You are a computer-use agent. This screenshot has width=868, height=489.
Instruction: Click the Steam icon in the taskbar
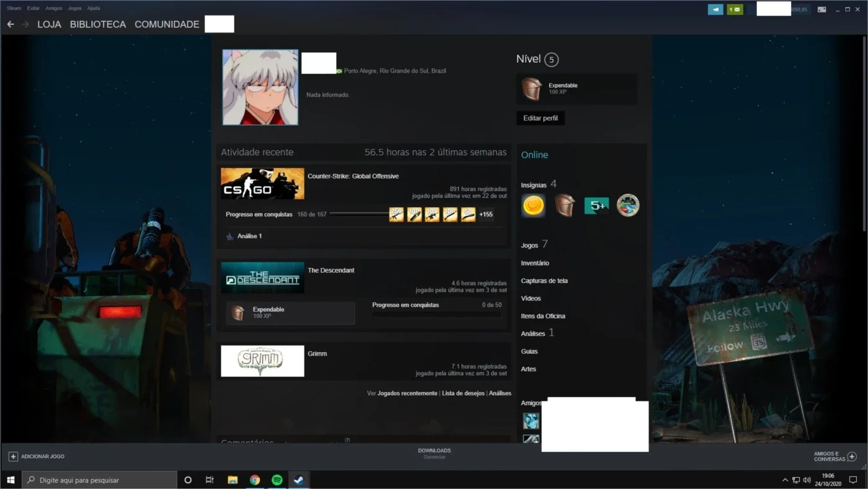(299, 480)
